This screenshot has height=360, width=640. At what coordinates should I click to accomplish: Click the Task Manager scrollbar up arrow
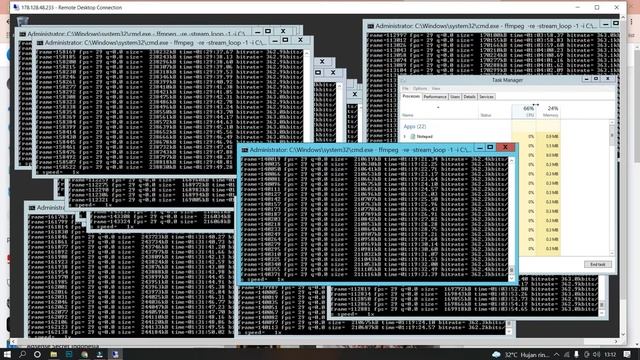tap(612, 122)
